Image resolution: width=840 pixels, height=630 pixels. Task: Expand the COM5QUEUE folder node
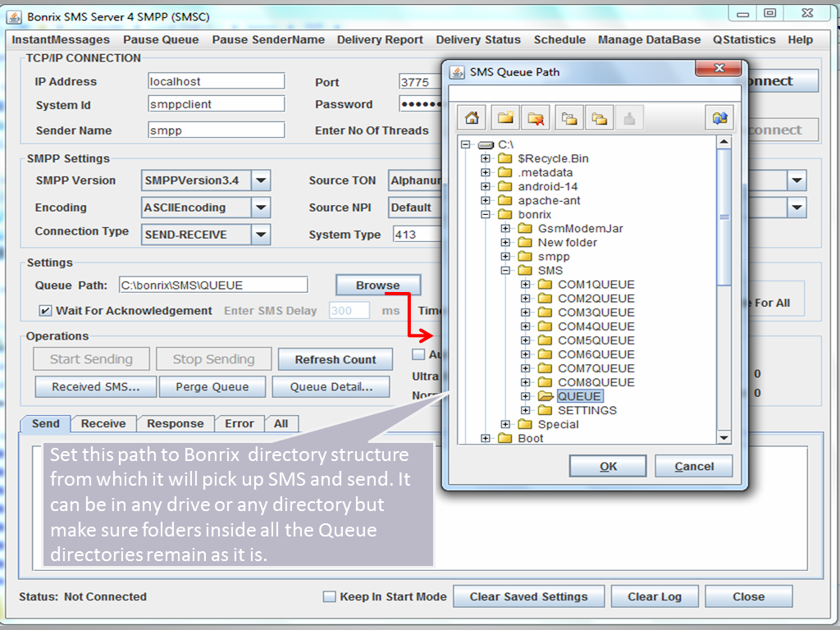[526, 340]
